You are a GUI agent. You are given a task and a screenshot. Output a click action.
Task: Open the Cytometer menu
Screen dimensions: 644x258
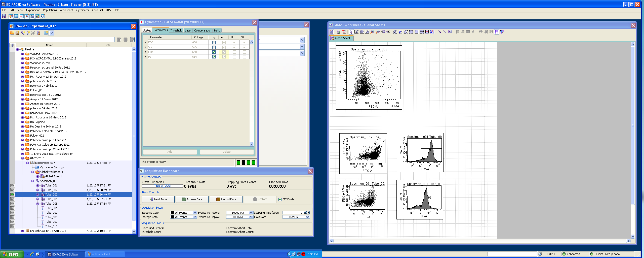tap(83, 10)
